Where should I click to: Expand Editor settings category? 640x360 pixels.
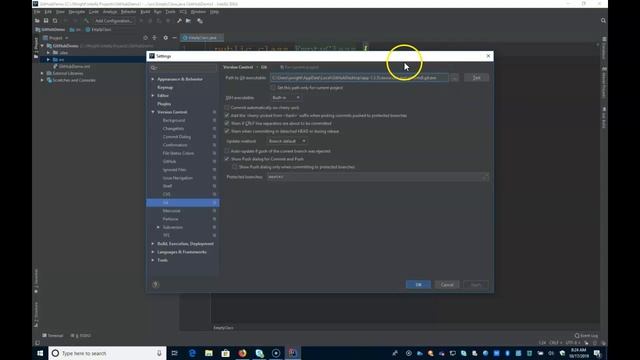pyautogui.click(x=153, y=96)
